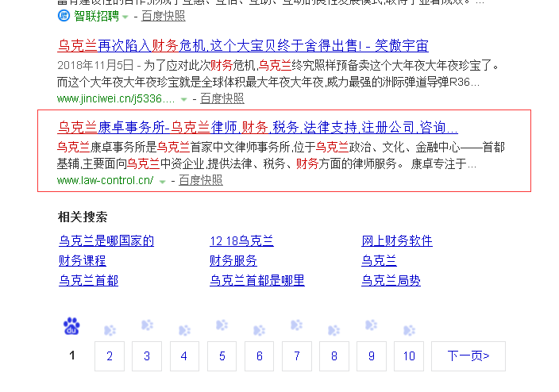Image resolution: width=559 pixels, height=392 pixels.
Task: Go to results page 3
Action: (147, 356)
